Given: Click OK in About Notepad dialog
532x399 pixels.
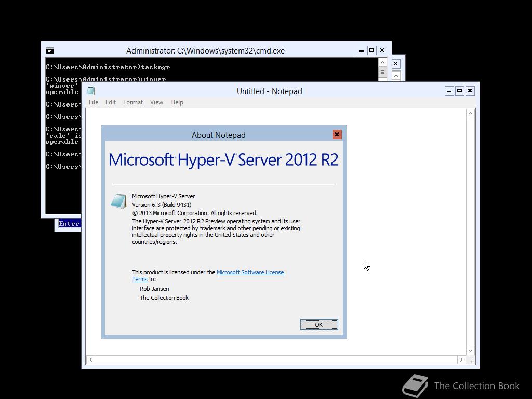Looking at the screenshot, I should [319, 324].
